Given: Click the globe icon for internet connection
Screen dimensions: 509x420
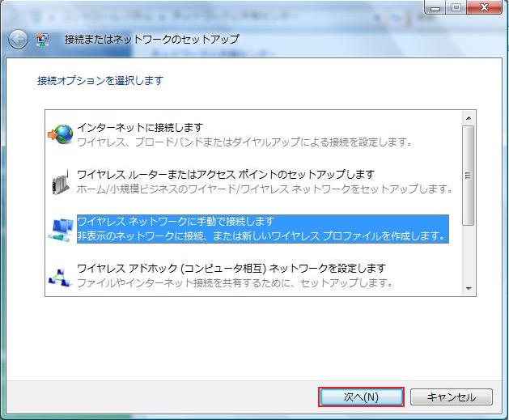Looking at the screenshot, I should tap(60, 134).
